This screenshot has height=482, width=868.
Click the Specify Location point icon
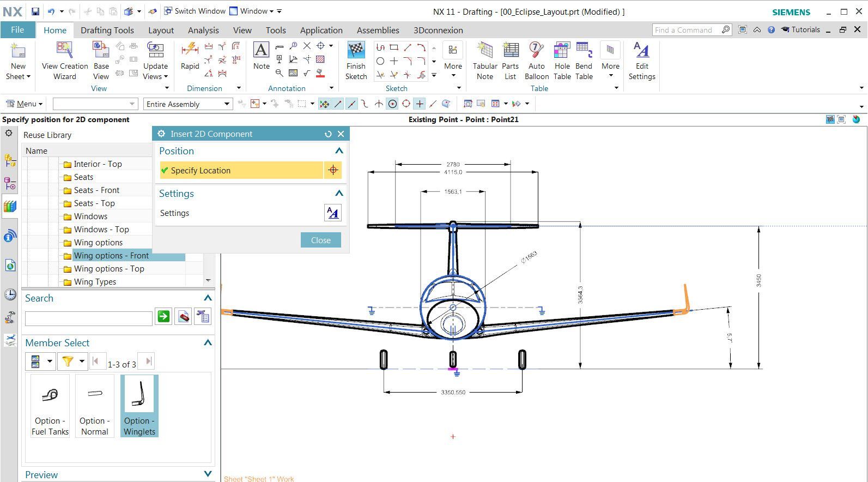[x=333, y=170]
